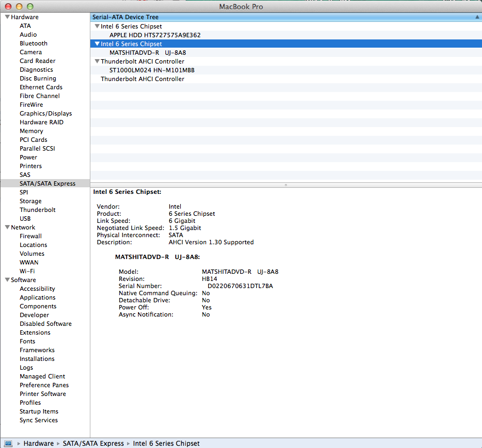The image size is (482, 448).
Task: Collapse the Network section triangle
Action: coord(7,227)
